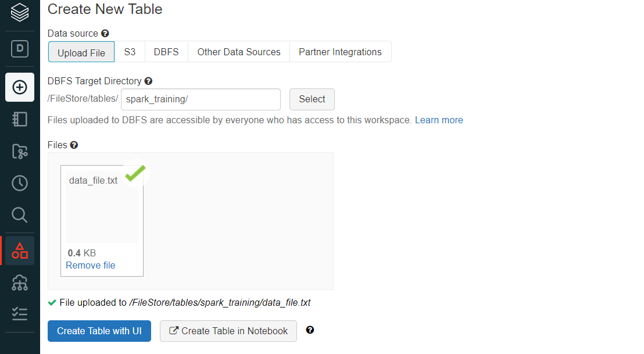Viewport: 644px width, 354px height.
Task: Open the Workspace icon in the sidebar
Action: [19, 119]
